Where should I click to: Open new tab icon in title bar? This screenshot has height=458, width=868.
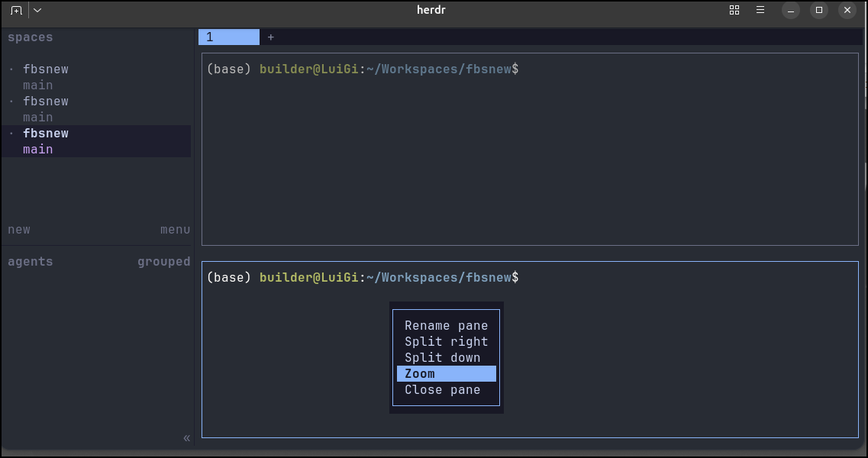pyautogui.click(x=16, y=10)
